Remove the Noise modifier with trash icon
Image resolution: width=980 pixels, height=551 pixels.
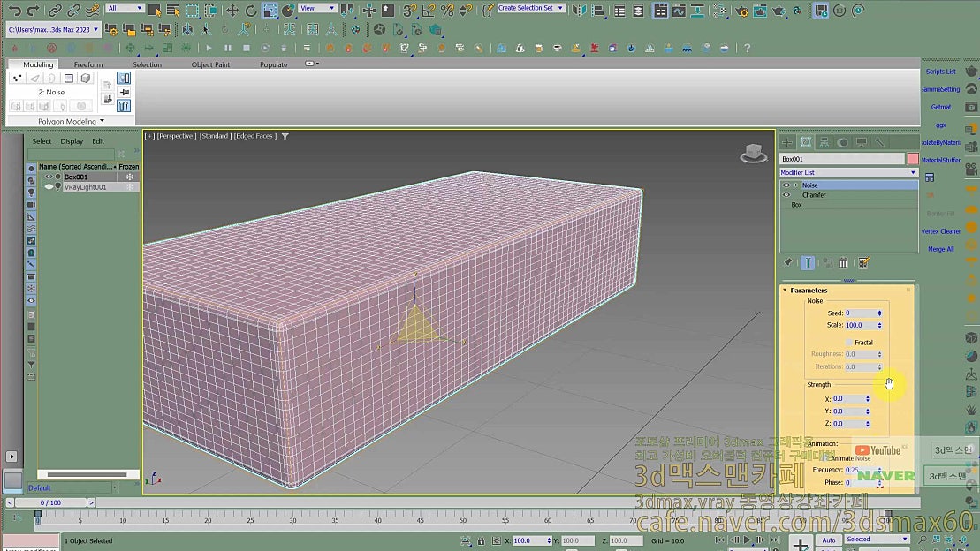[843, 261]
